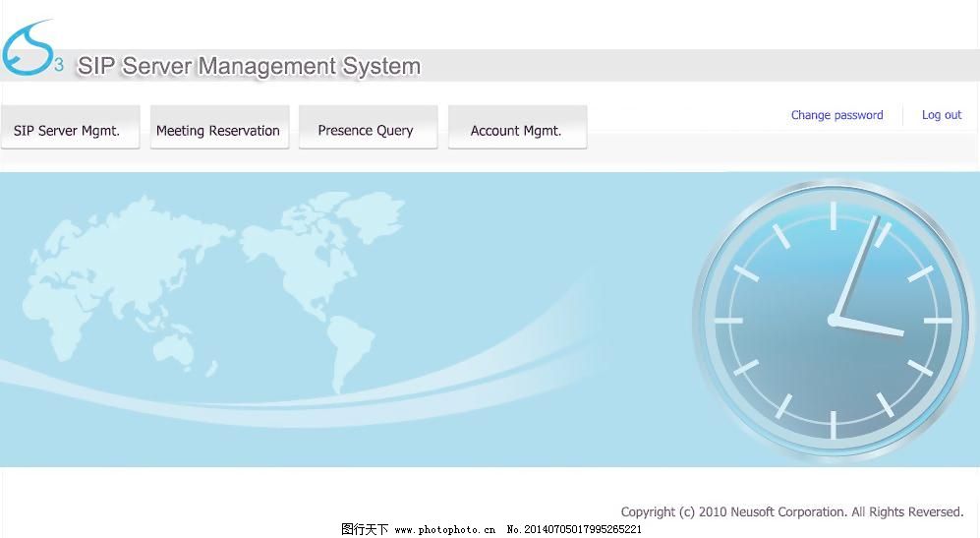Viewport: 980px width, 538px height.
Task: Click the white swoosh curve in banner
Action: coord(295,398)
